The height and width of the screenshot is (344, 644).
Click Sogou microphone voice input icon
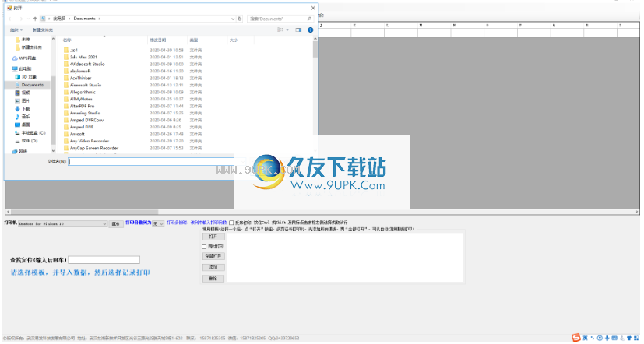tap(607, 339)
